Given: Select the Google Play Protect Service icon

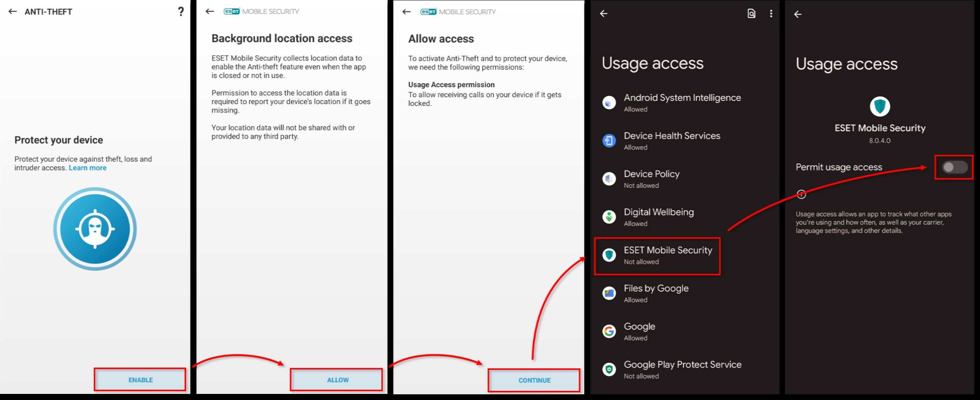Looking at the screenshot, I should click(x=609, y=369).
